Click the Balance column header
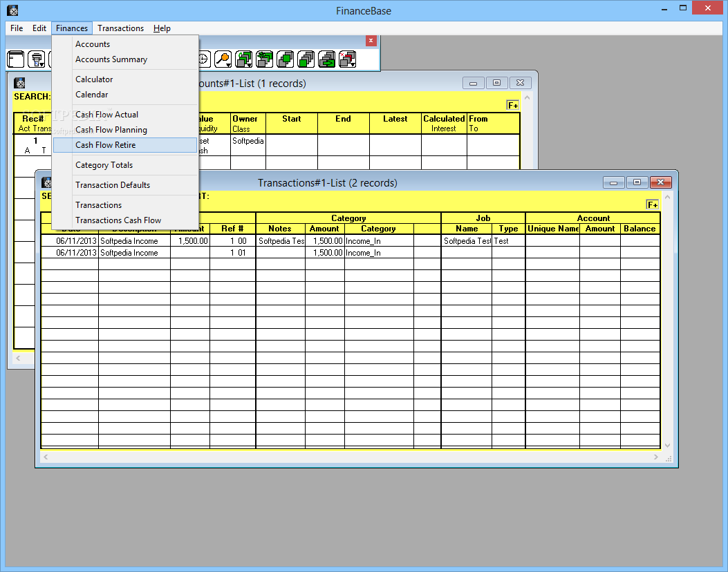This screenshot has height=572, width=728. [x=640, y=229]
